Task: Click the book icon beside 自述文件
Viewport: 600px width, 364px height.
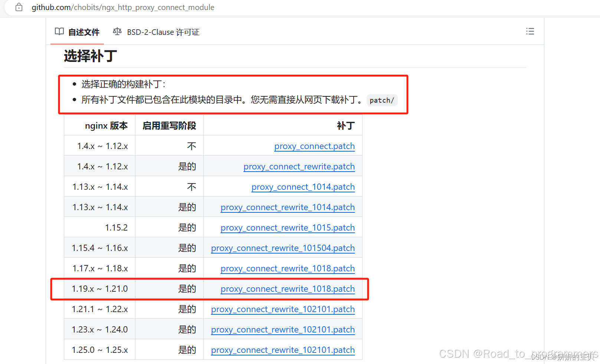Action: tap(59, 32)
